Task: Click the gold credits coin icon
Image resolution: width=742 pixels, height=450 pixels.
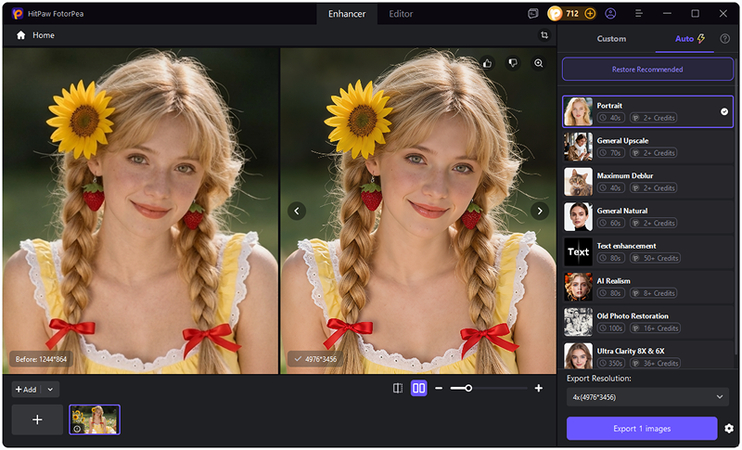Action: pos(555,14)
